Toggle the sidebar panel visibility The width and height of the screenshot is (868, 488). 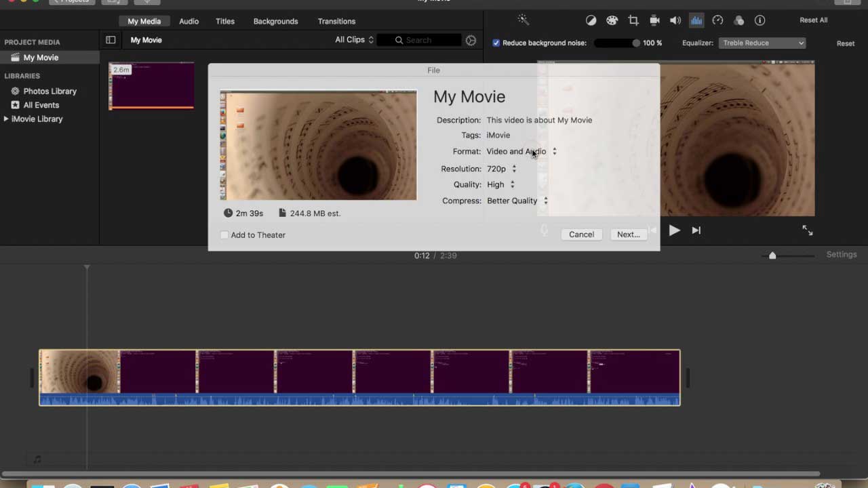(x=111, y=40)
